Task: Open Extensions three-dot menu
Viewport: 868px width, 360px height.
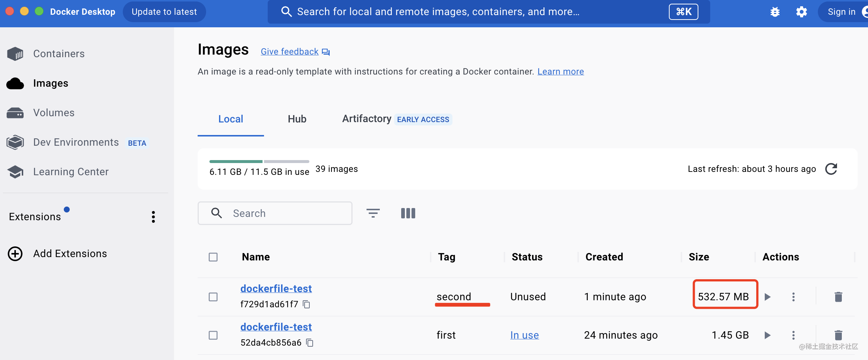Action: point(153,217)
